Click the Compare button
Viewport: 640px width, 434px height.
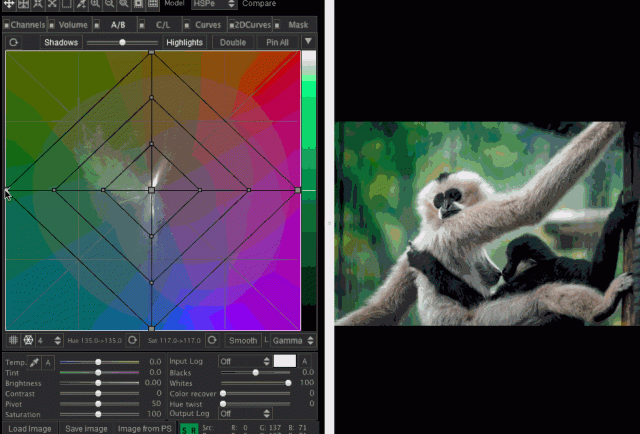click(x=259, y=4)
